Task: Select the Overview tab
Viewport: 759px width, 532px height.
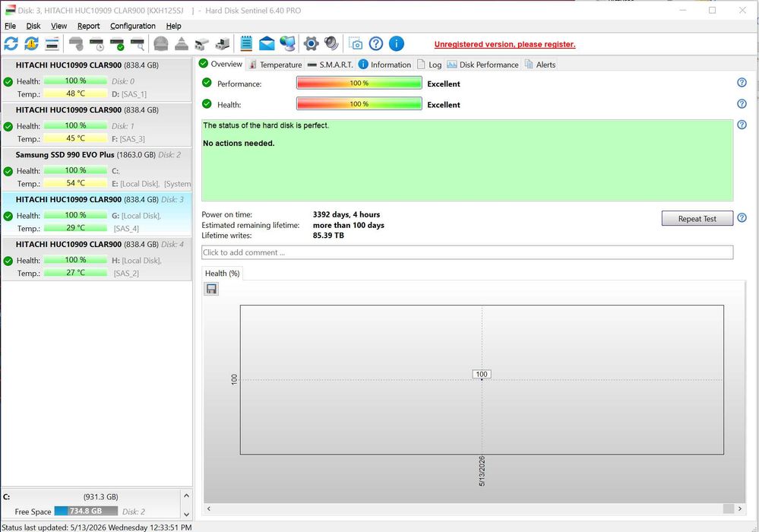Action: coord(221,64)
